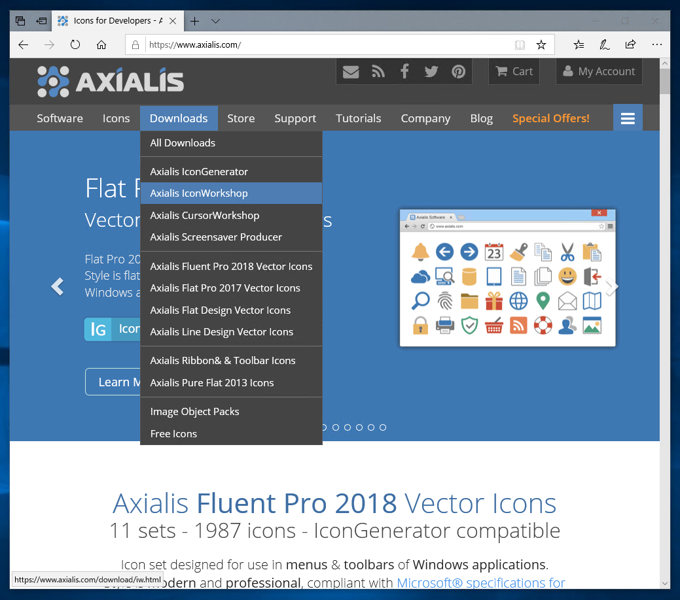This screenshot has height=600, width=680.
Task: Reload the page with Refresh icon
Action: [75, 45]
